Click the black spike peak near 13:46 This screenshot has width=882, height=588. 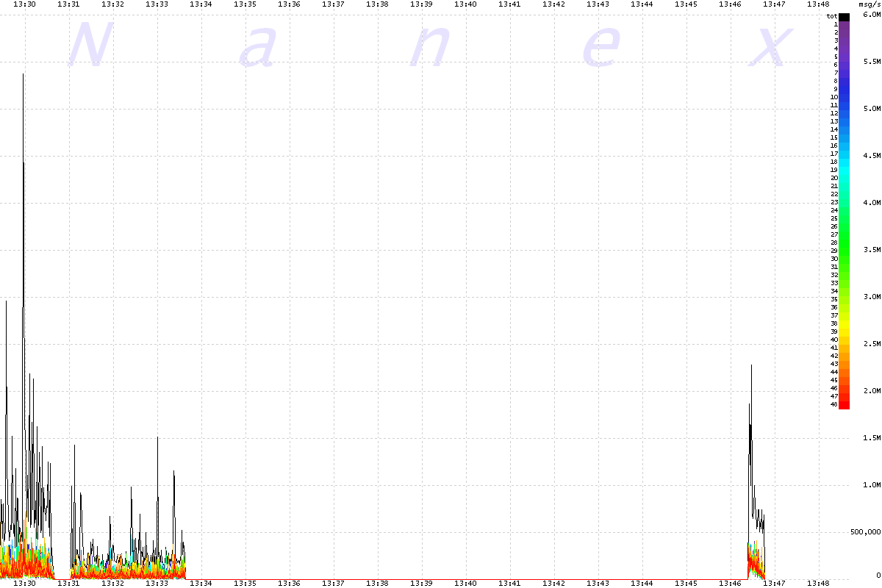coord(751,366)
